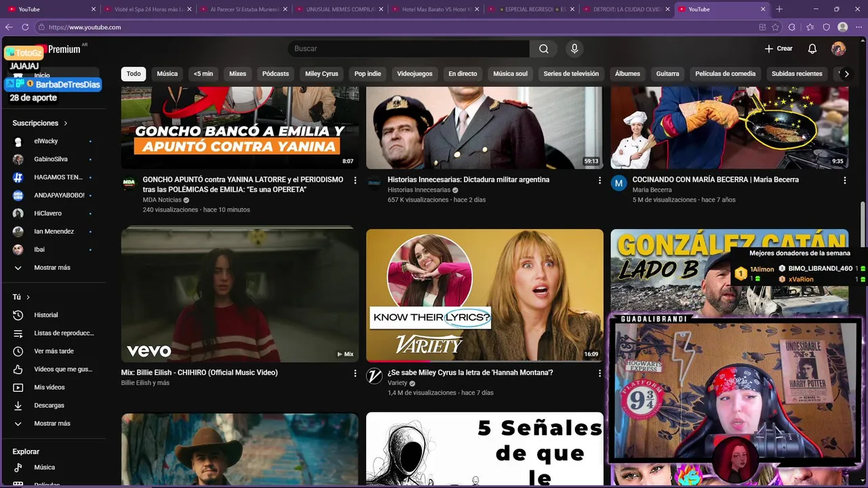
Task: Activate voice search microphone
Action: [x=574, y=49]
